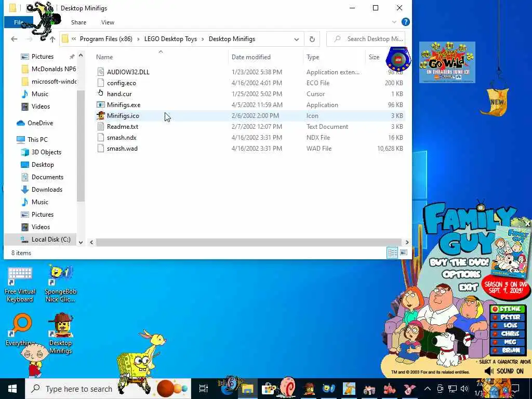532x399 pixels.
Task: Open network status in system tray
Action: tap(453, 389)
